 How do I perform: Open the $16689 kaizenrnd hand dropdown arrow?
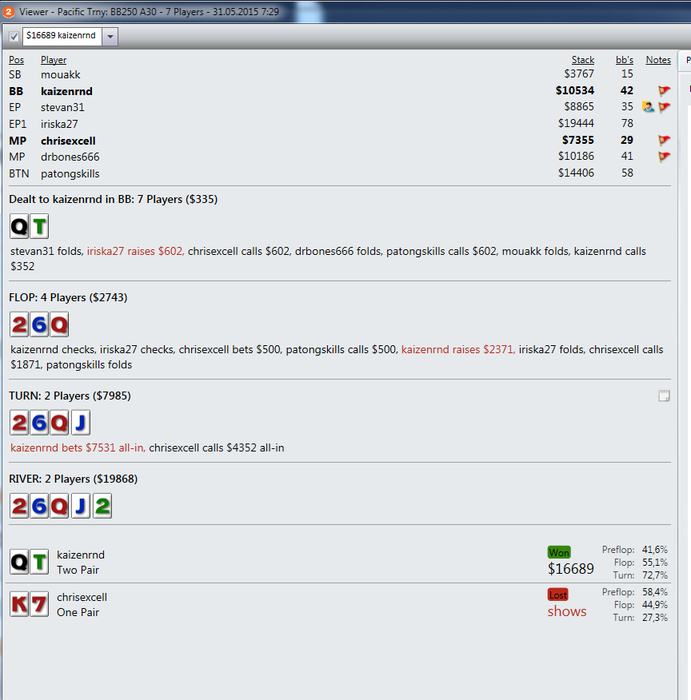pyautogui.click(x=110, y=37)
